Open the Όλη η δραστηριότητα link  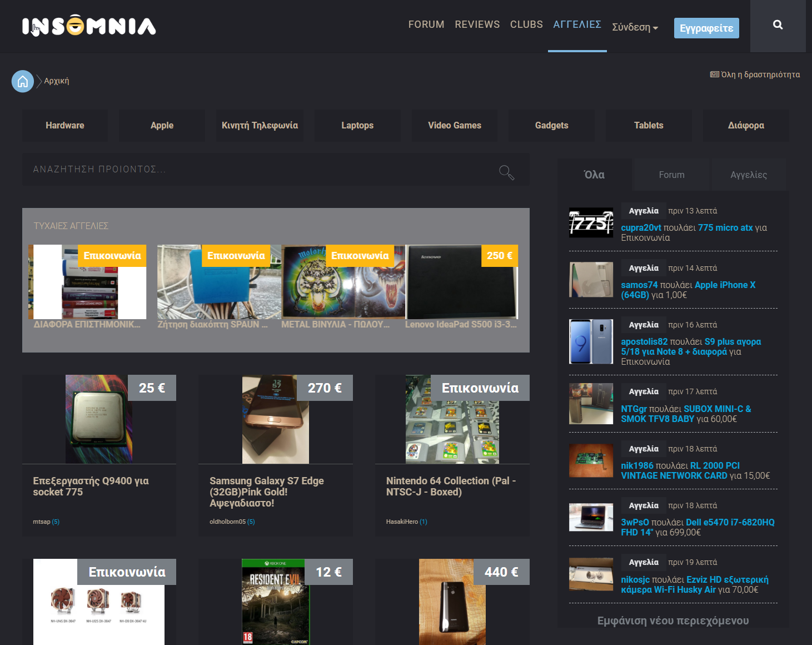tap(755, 75)
